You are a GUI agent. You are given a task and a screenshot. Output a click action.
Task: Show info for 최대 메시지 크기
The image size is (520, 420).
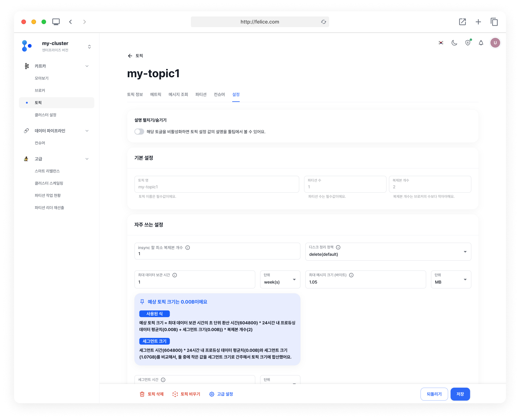point(351,275)
